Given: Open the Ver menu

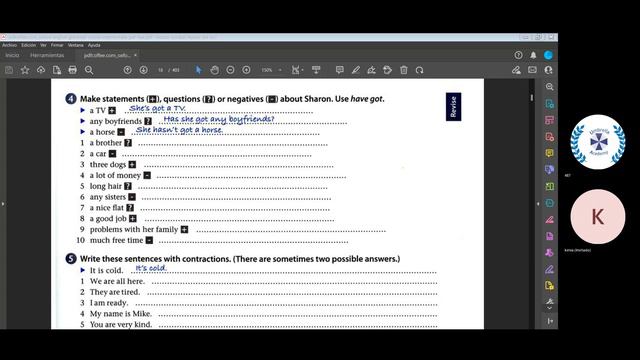Looking at the screenshot, I should [43, 45].
